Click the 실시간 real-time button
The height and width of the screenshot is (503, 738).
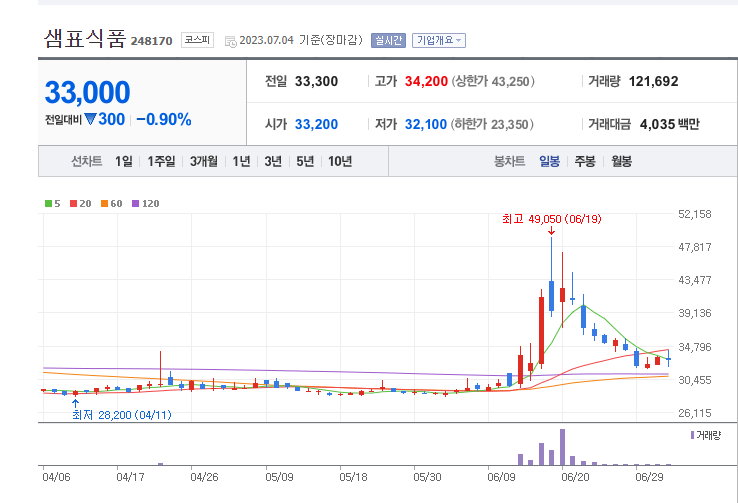388,40
